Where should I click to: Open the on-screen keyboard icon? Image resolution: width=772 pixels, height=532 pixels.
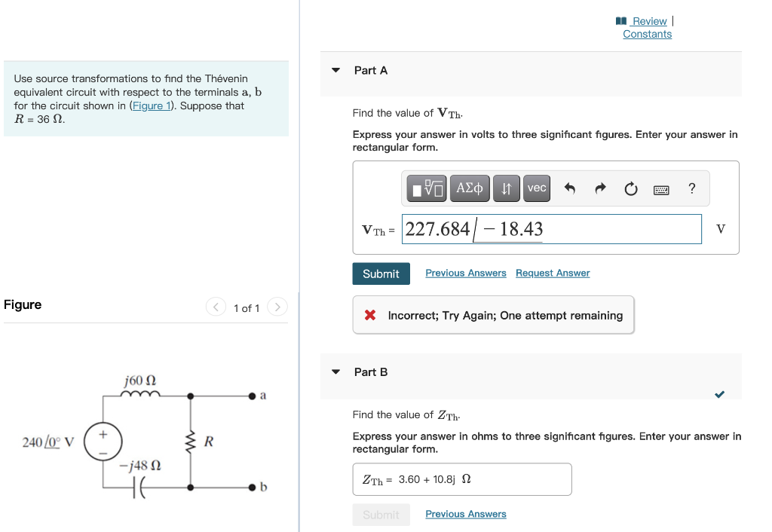661,189
